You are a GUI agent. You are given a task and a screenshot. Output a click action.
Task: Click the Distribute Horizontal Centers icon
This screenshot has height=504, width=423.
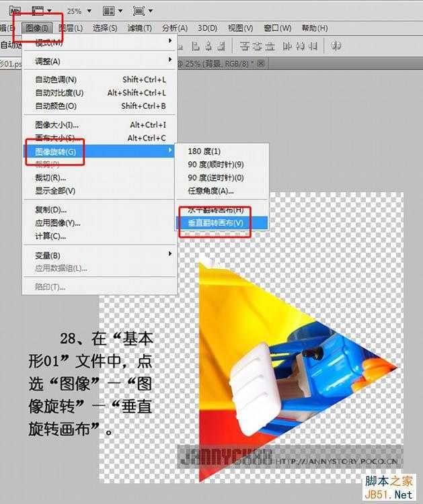coord(300,46)
